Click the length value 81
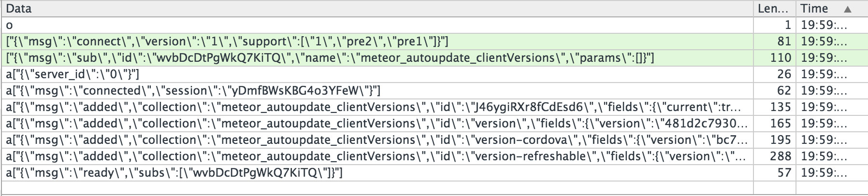This screenshot has height=196, width=868. (784, 42)
